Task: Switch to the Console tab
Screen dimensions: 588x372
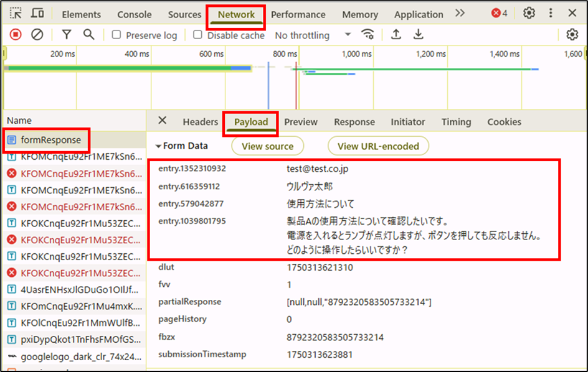Action: tap(134, 14)
